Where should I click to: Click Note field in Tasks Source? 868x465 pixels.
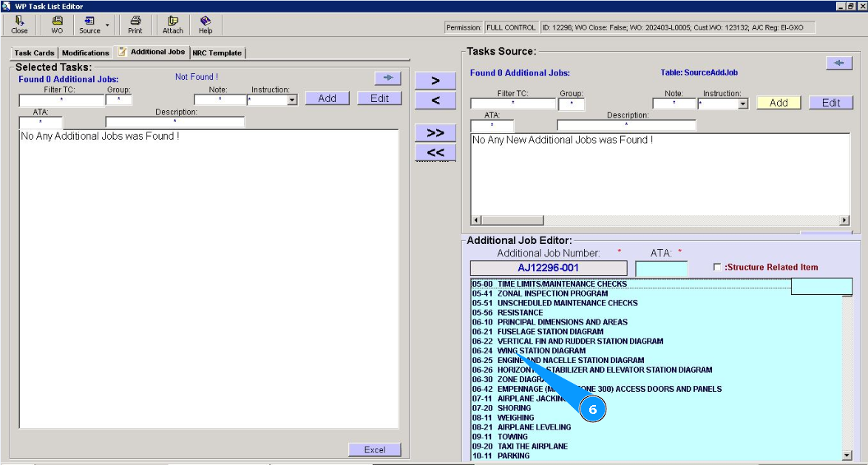(674, 104)
